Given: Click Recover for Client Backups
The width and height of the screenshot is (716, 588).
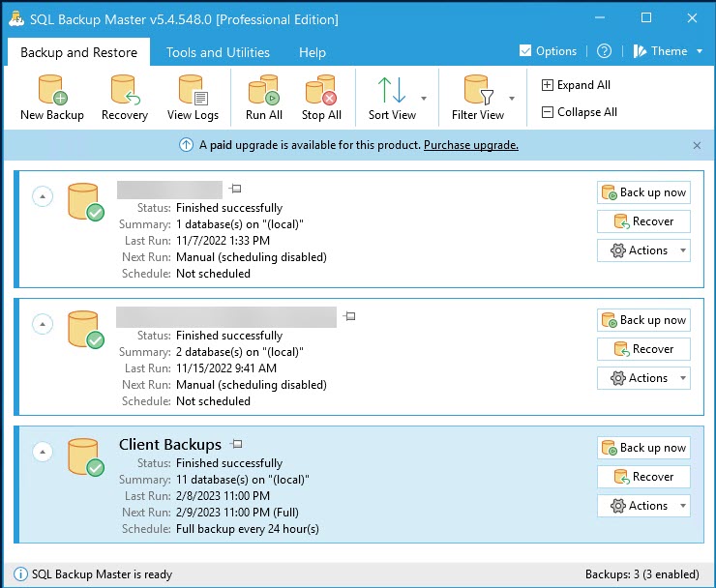Looking at the screenshot, I should tap(643, 477).
